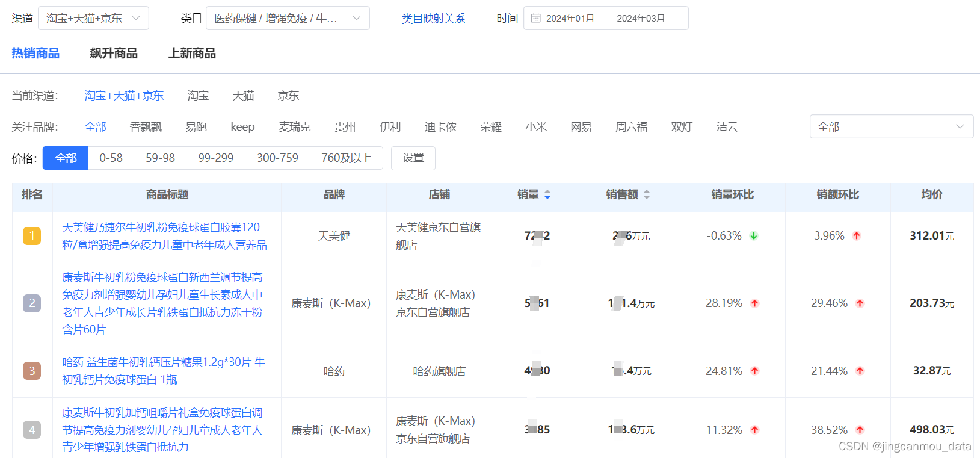Click the calendar icon in date range
The image size is (980, 458).
click(535, 18)
